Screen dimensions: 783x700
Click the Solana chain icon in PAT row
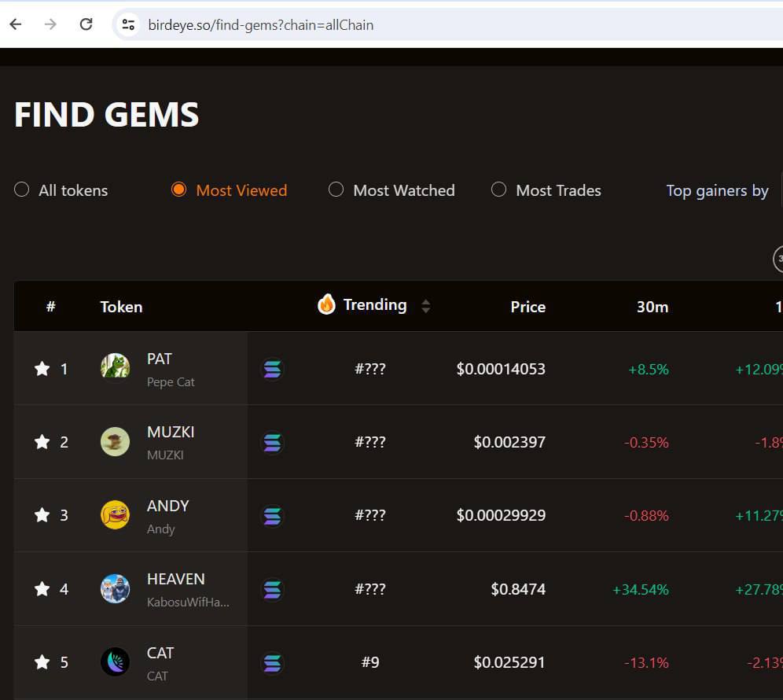coord(273,369)
